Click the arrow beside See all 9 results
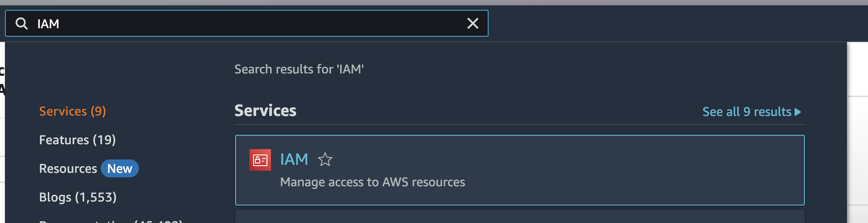This screenshot has height=223, width=868. (x=798, y=112)
